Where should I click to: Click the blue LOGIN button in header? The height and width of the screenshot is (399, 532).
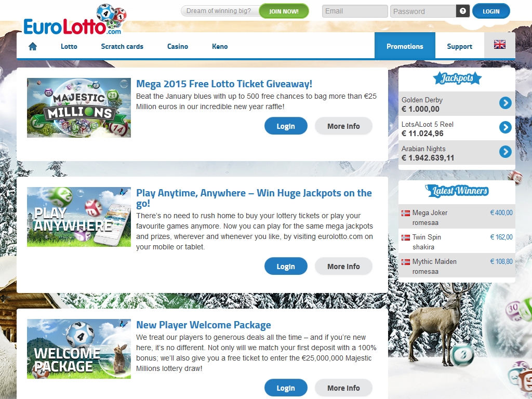point(491,11)
